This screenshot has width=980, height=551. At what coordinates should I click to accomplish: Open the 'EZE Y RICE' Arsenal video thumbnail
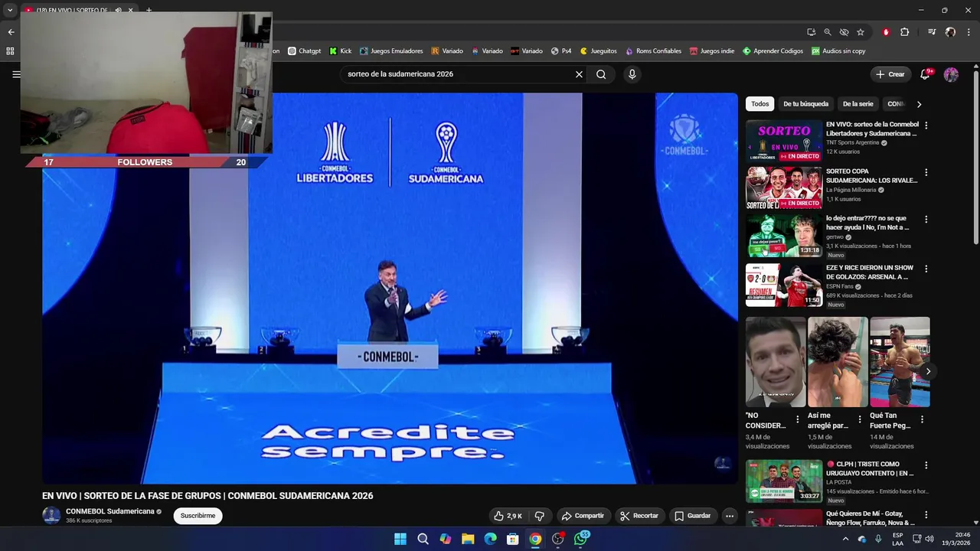point(784,285)
